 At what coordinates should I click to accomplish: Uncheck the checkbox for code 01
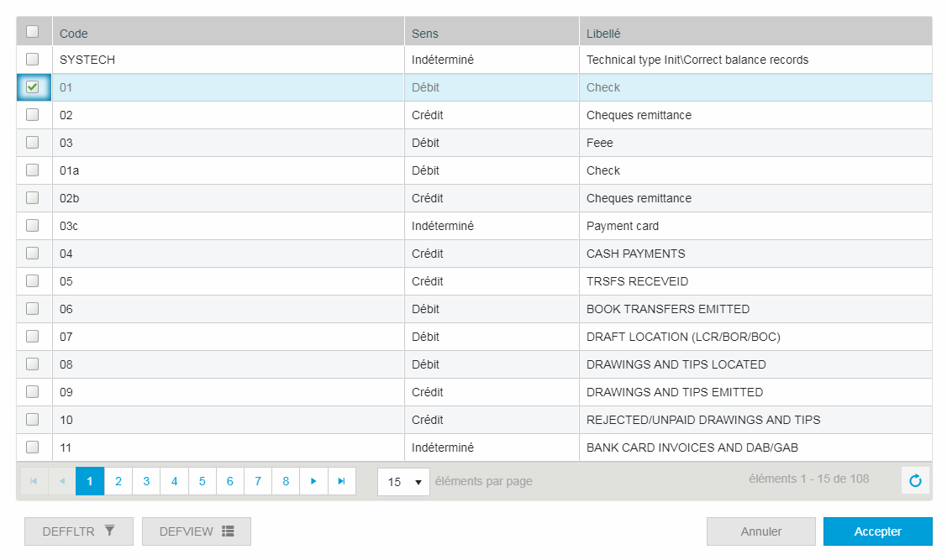[33, 87]
